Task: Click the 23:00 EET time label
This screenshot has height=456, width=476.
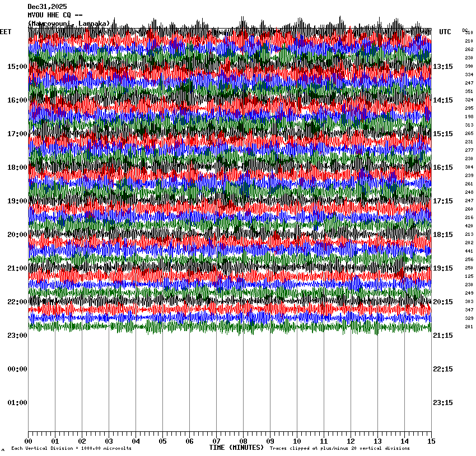Action: click(17, 336)
